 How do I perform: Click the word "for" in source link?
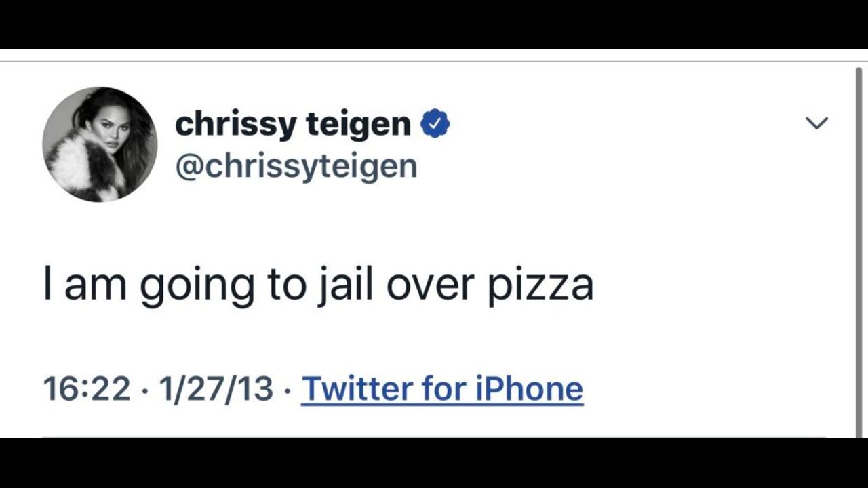pos(444,388)
